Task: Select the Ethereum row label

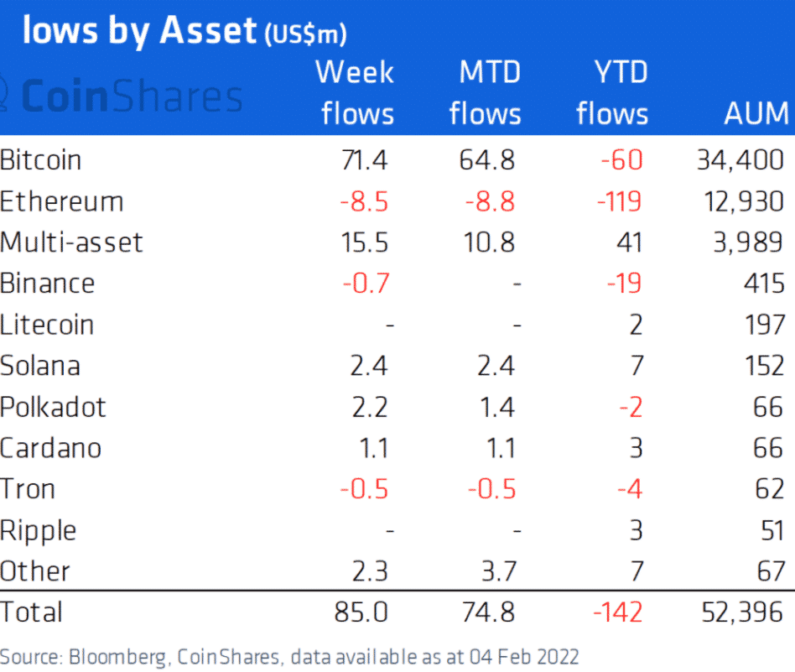Action: click(62, 201)
